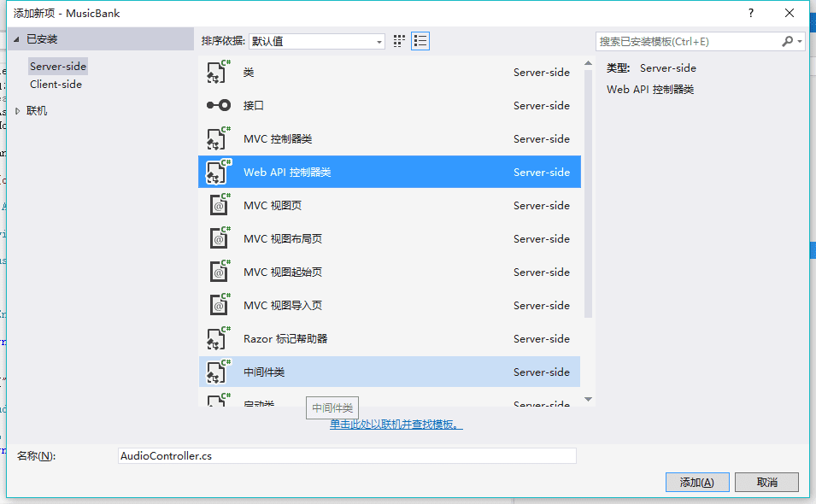The width and height of the screenshot is (816, 504).
Task: Select the 类 template icon
Action: tap(216, 72)
